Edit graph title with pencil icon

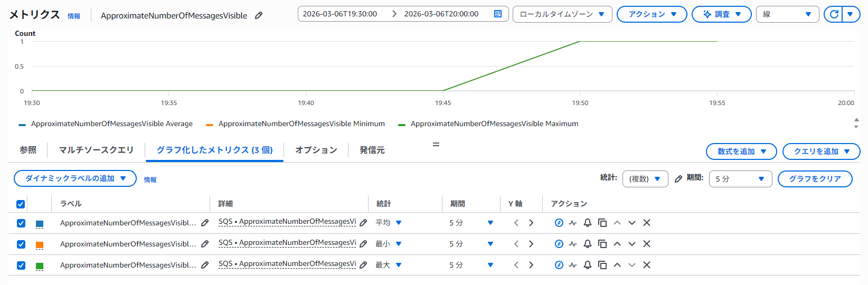pyautogui.click(x=259, y=15)
